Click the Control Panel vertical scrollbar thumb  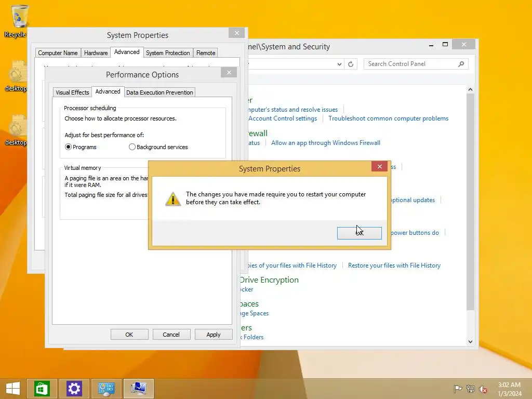point(470,202)
